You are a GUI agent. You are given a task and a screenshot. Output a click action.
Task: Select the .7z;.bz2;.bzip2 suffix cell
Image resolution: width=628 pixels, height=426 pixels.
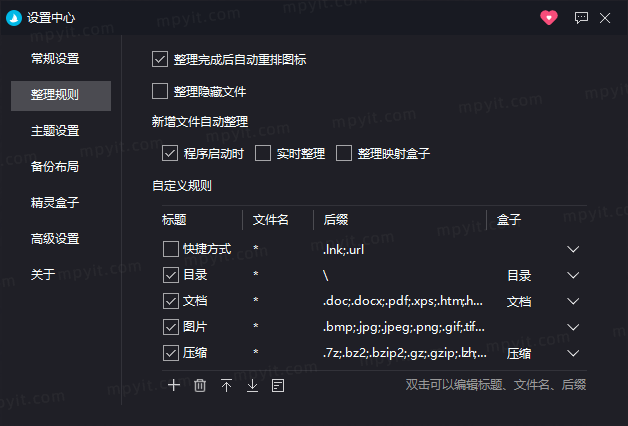[x=405, y=354]
